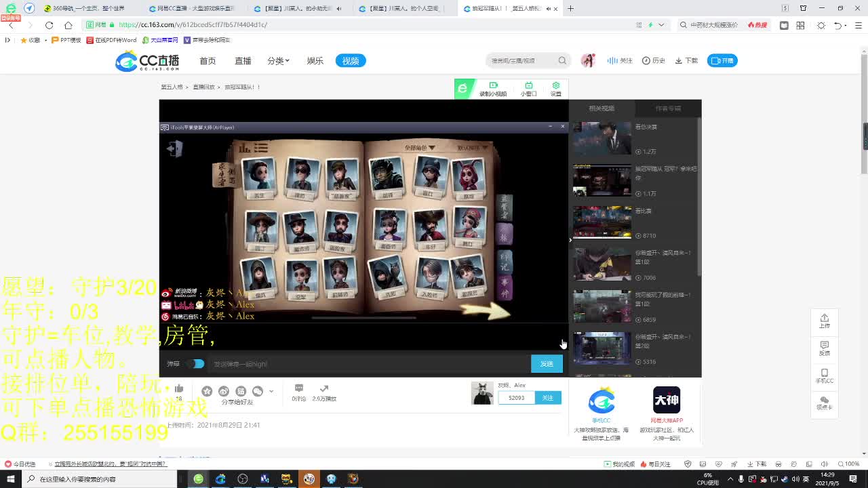Screen dimensions: 868x488
Task: Click the thumbs-up like icon
Action: pos(179,388)
